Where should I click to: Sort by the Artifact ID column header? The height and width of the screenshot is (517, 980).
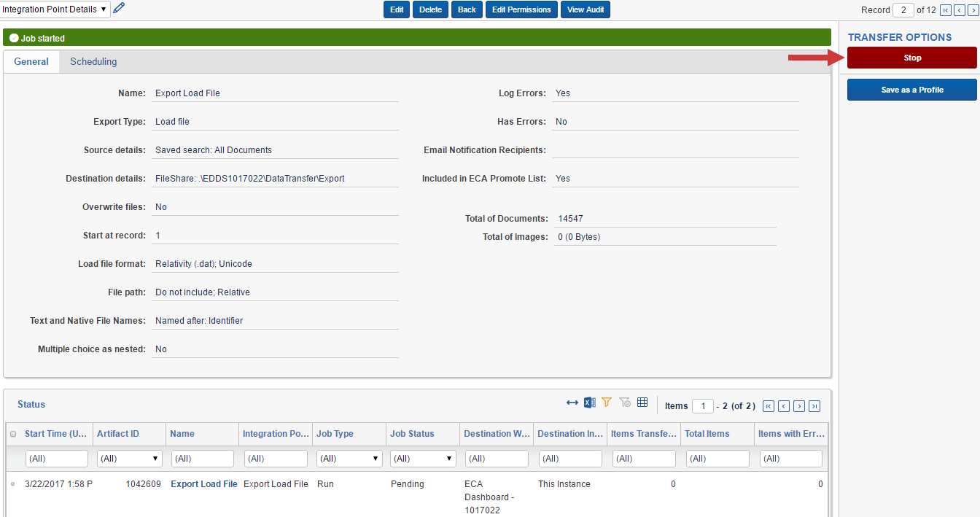point(118,434)
